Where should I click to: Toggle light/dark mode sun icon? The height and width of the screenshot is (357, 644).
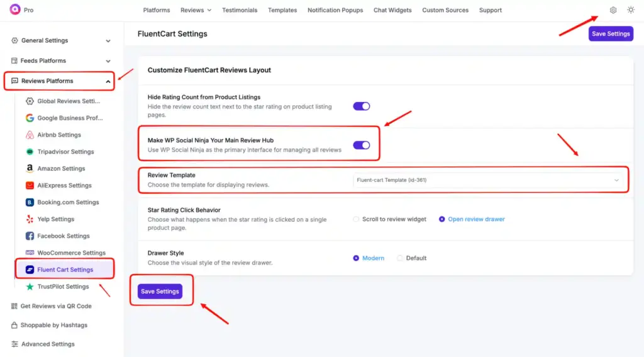click(631, 10)
